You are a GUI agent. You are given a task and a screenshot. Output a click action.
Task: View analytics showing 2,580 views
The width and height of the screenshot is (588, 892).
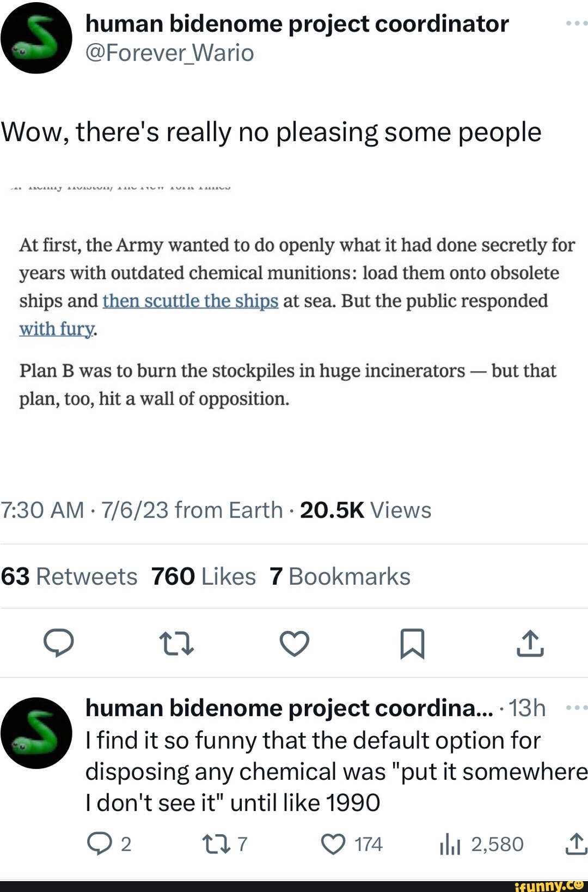tap(450, 845)
